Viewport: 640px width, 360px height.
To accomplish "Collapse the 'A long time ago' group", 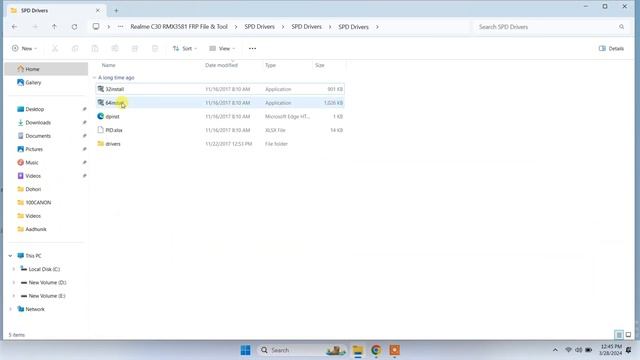I will point(95,78).
